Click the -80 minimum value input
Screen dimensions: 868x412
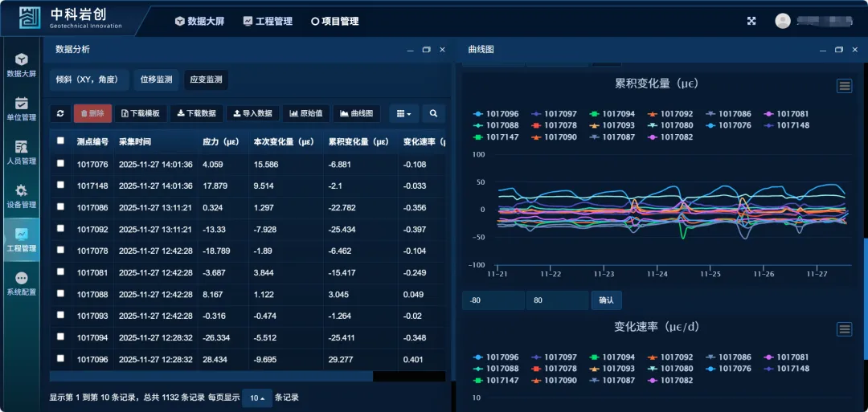tap(493, 300)
